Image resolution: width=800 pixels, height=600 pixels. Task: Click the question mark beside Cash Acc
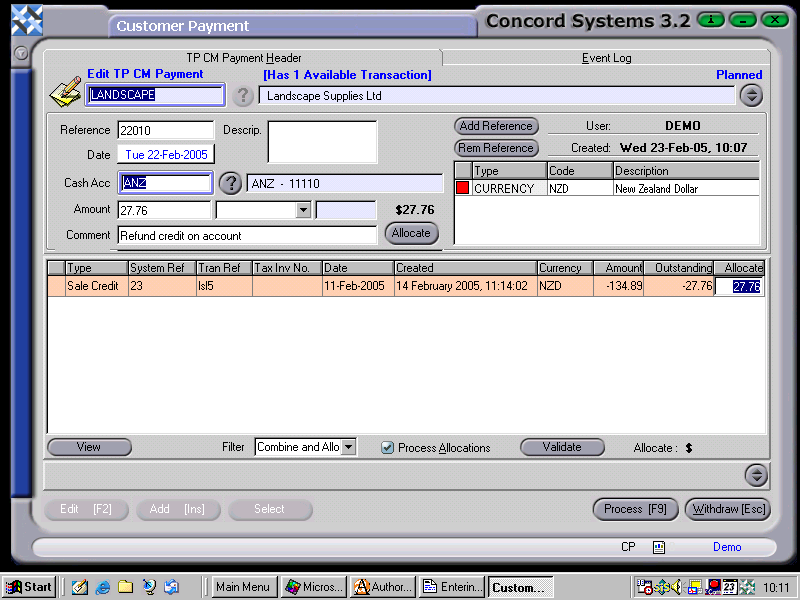coord(229,184)
